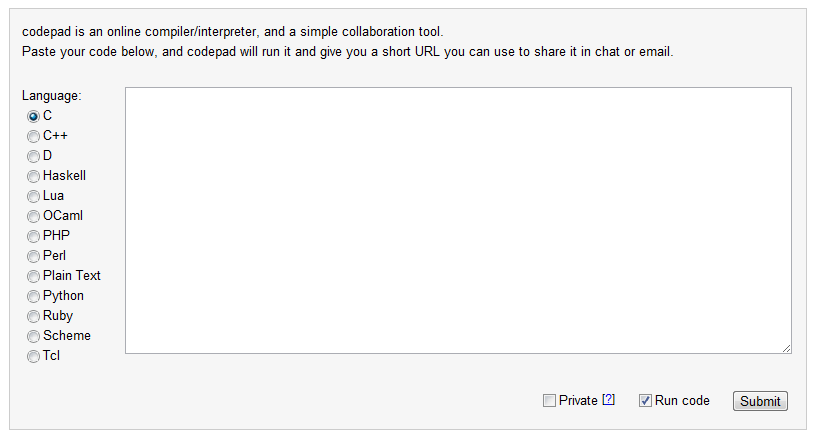Pick the Perl language option
The height and width of the screenshot is (441, 820).
coord(33,256)
